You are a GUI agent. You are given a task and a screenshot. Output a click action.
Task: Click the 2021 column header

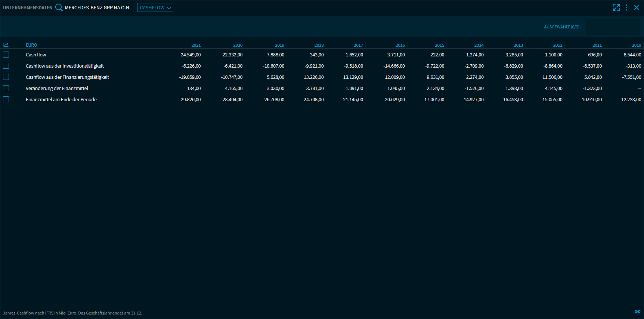click(196, 45)
